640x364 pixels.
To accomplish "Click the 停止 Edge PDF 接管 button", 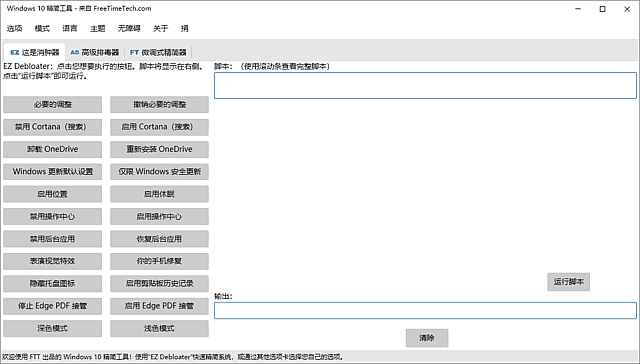I will point(53,306).
